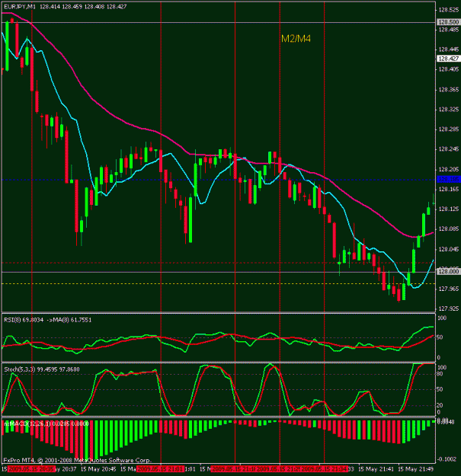The width and height of the screenshot is (461, 476).
Task: Click the red 2009.05.15 21:34 time marker
Action: tap(324, 469)
